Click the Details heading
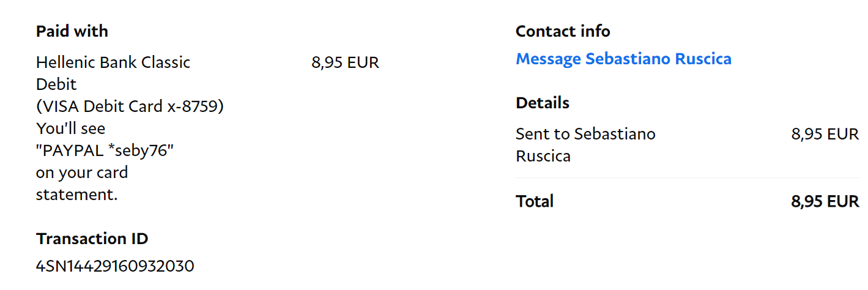The width and height of the screenshot is (868, 290). (543, 103)
